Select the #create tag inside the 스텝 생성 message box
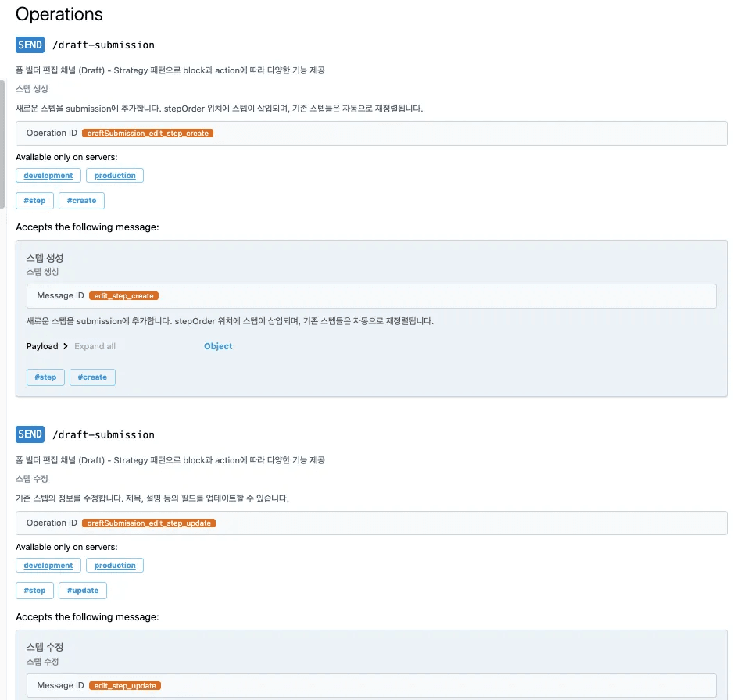Viewport: 733px width, 700px height. [92, 377]
